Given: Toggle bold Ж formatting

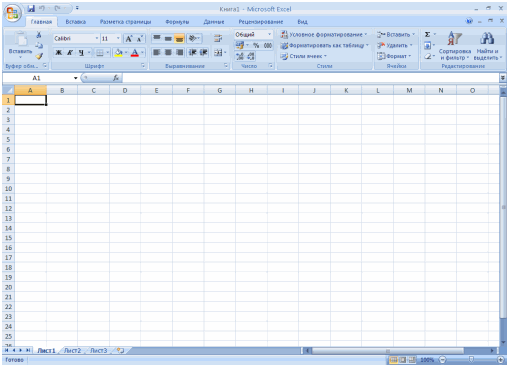Looking at the screenshot, I should 58,53.
